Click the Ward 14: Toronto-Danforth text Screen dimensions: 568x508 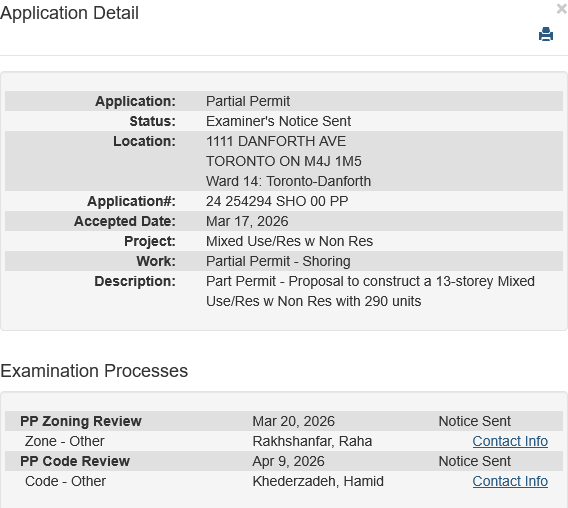click(289, 181)
